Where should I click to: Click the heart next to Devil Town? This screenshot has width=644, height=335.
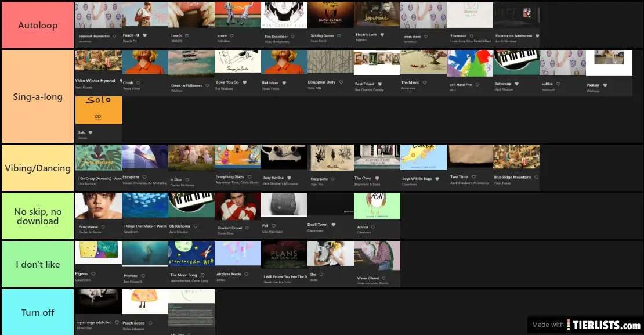pos(334,225)
